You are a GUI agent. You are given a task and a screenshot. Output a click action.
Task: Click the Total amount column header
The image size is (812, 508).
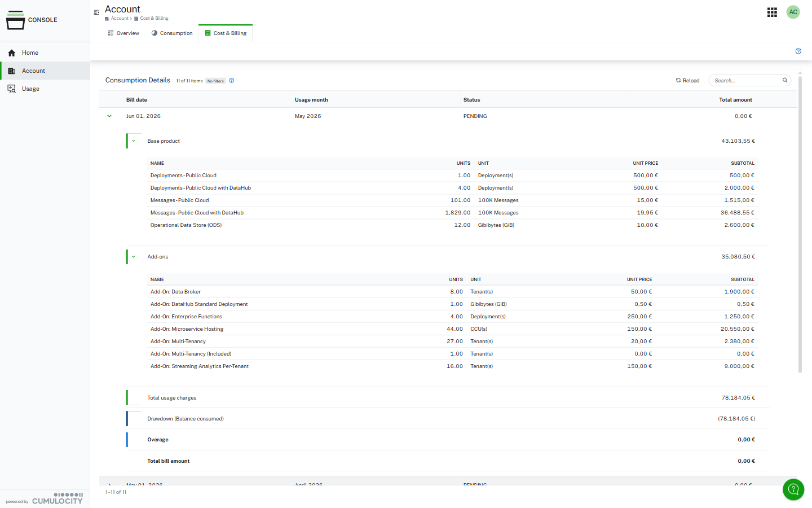[735, 100]
